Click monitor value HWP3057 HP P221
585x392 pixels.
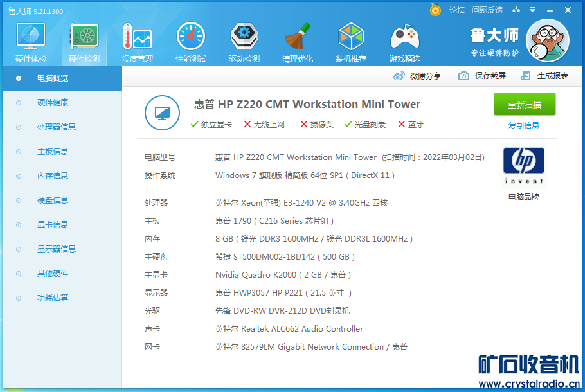click(x=283, y=293)
